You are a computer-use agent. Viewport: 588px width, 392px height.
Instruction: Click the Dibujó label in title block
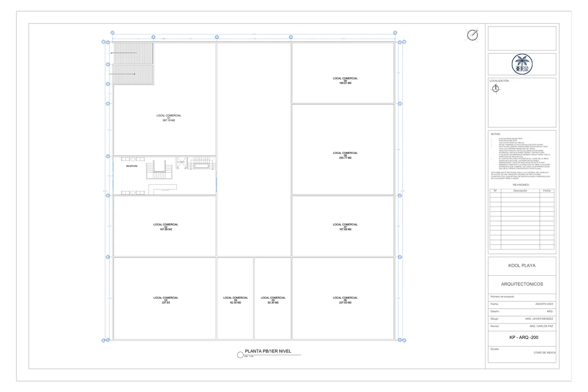pos(495,318)
